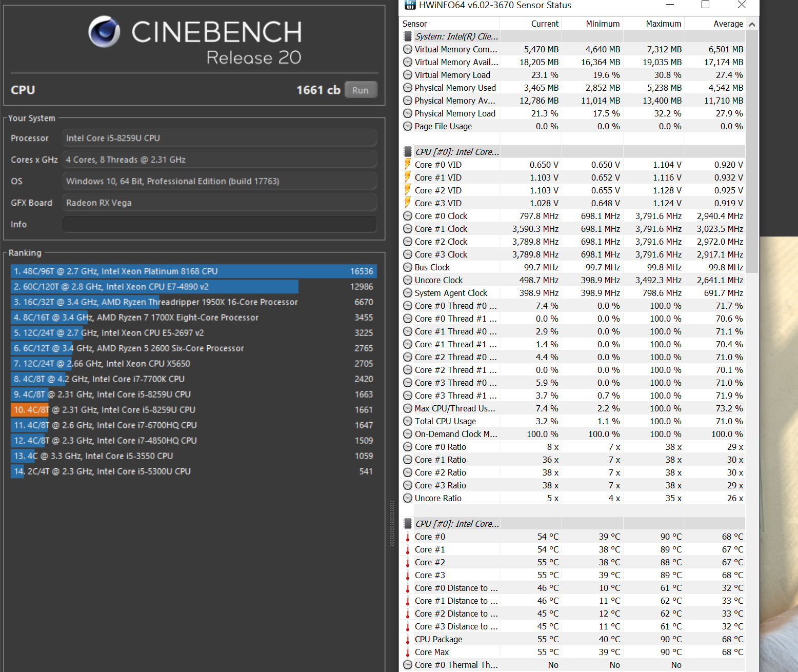Select ranking row 8 Core i7-7700K
This screenshot has width=798, height=672.
194,379
